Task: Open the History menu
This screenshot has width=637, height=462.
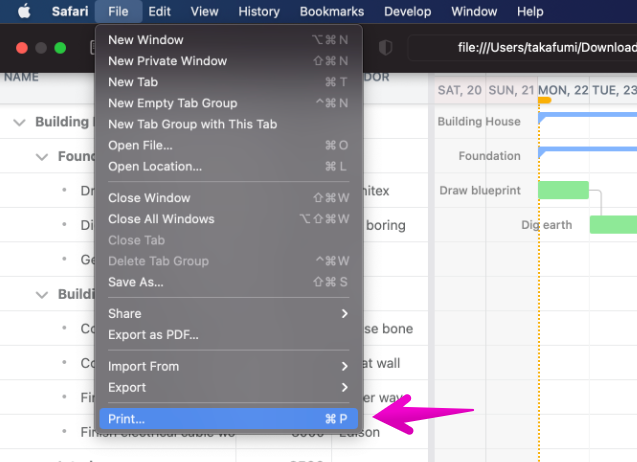Action: [x=259, y=12]
